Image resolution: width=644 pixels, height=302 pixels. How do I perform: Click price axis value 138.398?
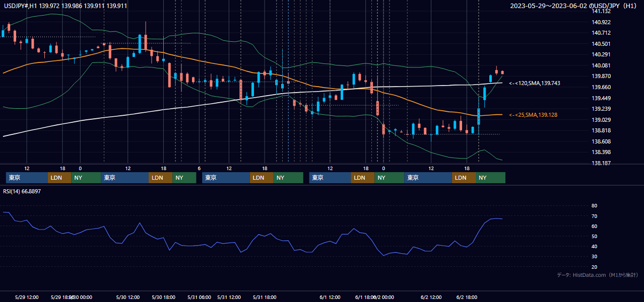click(601, 152)
